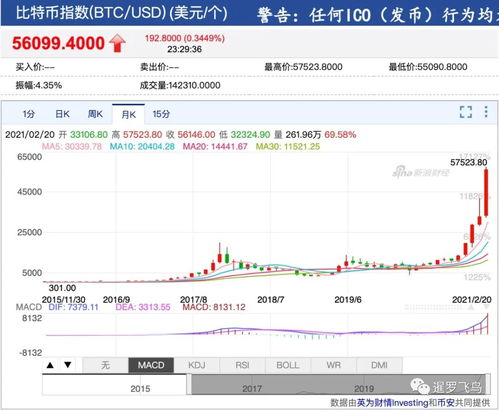Viewport: 499px width, 410px height.
Task: Switch indicator to WR
Action: coord(334,365)
